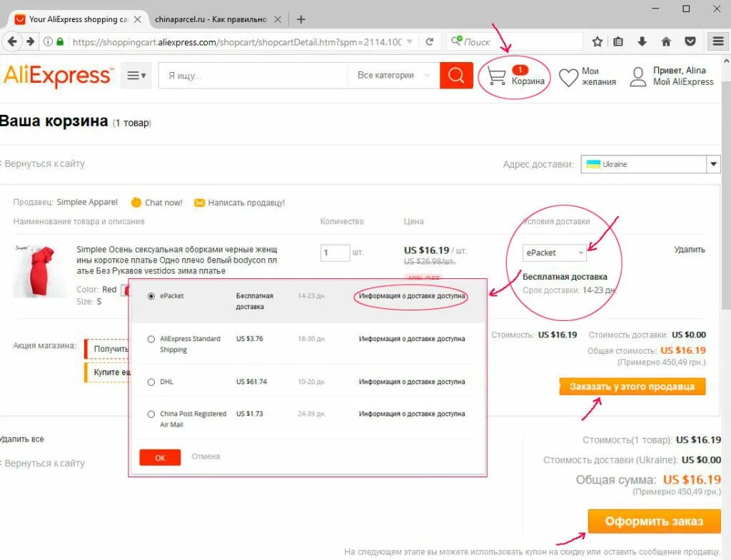Click the US $3.76 shipping price
This screenshot has height=560, width=731.
click(x=249, y=339)
